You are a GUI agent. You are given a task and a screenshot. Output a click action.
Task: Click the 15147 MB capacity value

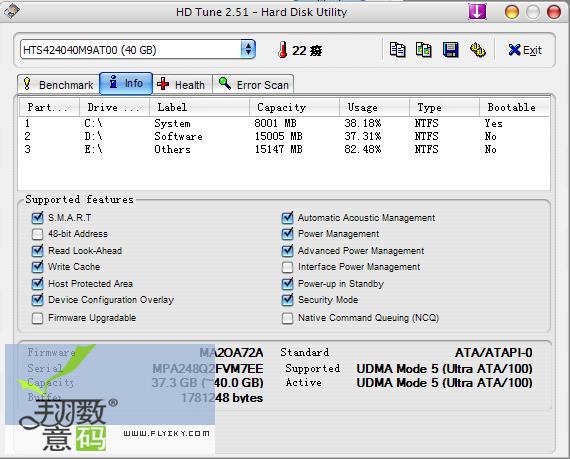(x=278, y=149)
